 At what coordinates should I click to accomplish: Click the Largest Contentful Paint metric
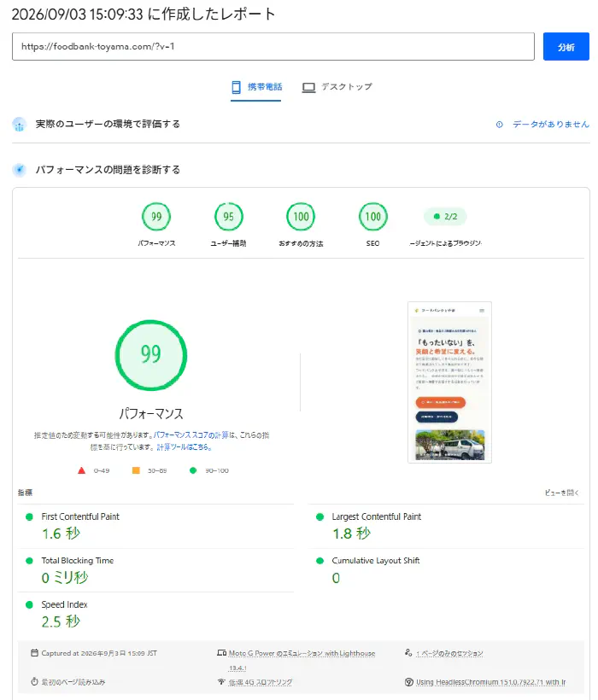pos(446,527)
